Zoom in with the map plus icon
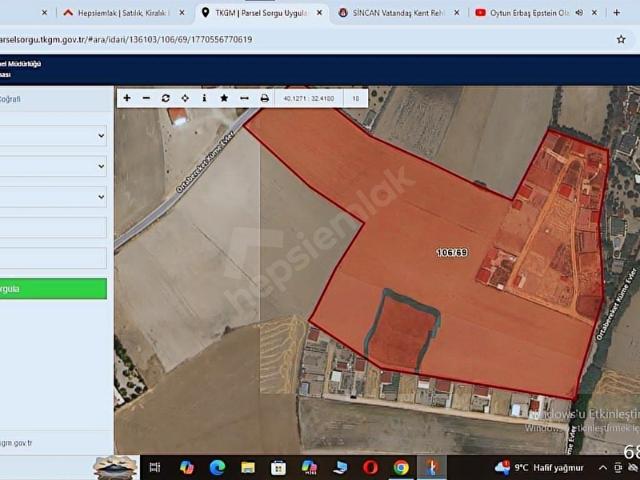Screen dimensions: 640x480 127,98
